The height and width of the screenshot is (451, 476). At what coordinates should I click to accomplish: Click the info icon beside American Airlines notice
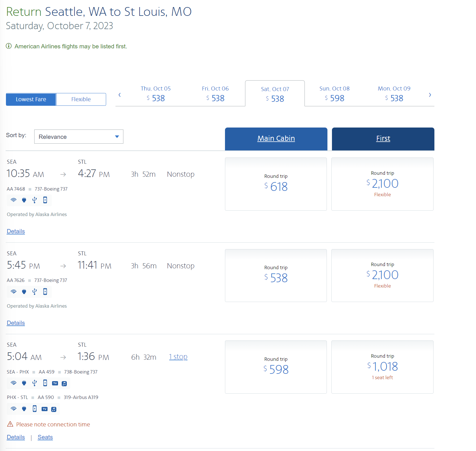tap(9, 46)
